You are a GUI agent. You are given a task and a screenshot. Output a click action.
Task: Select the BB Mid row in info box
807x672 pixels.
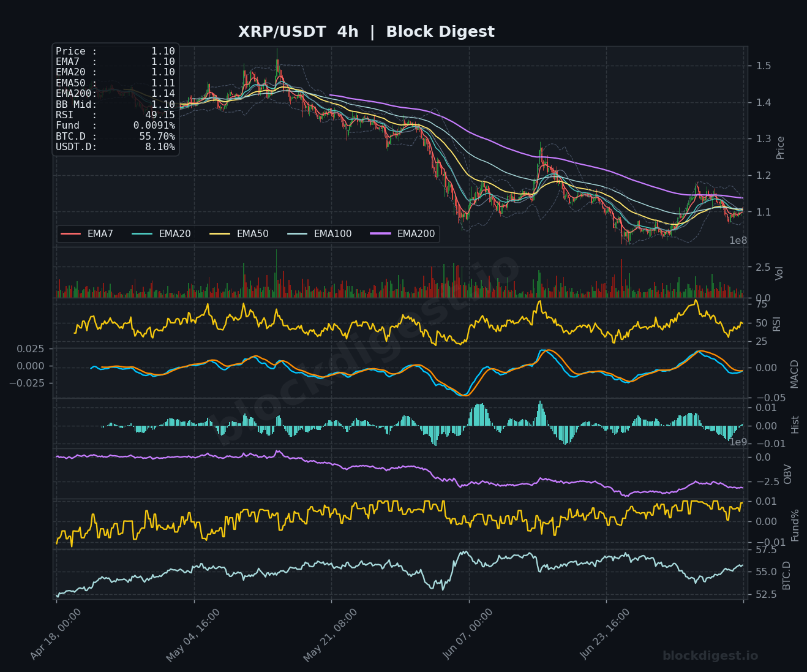[x=115, y=105]
